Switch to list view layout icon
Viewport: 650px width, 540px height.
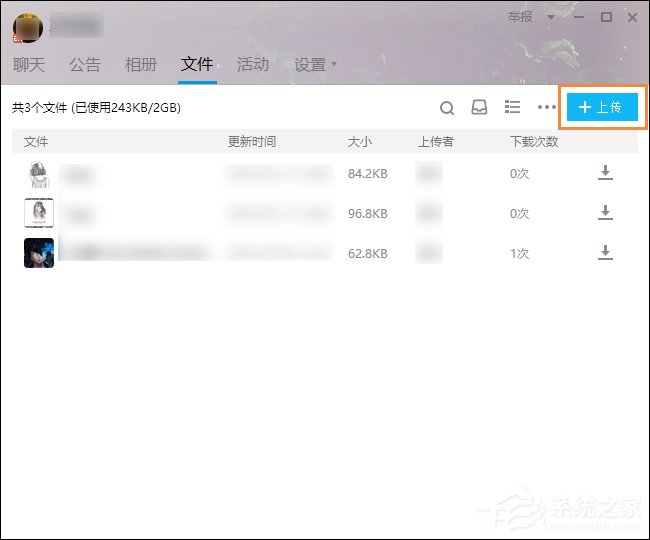(512, 107)
